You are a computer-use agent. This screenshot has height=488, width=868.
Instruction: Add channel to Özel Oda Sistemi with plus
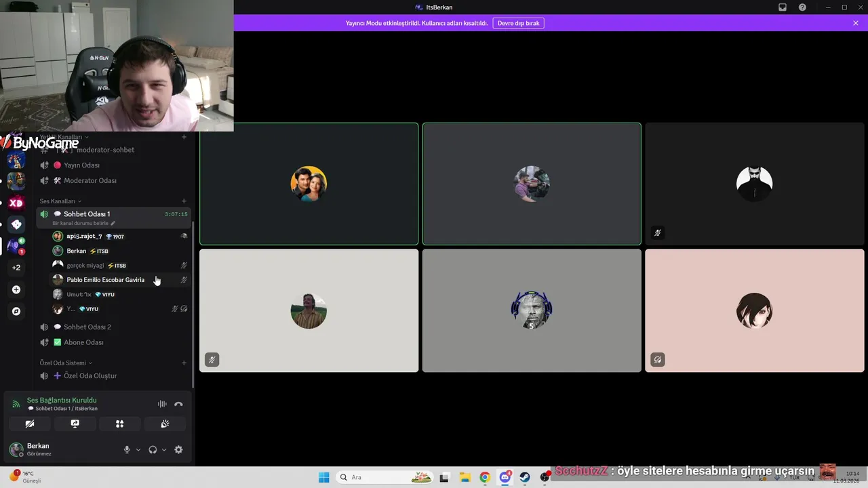(184, 363)
